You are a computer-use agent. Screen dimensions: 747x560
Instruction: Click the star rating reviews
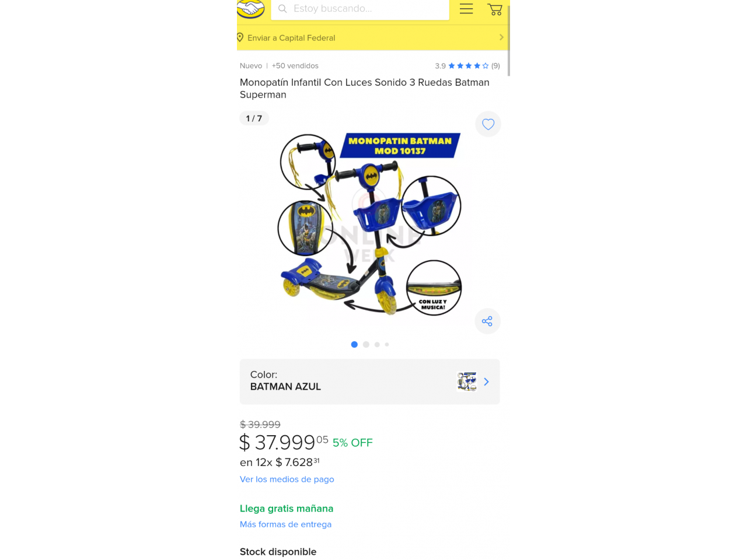tap(467, 66)
